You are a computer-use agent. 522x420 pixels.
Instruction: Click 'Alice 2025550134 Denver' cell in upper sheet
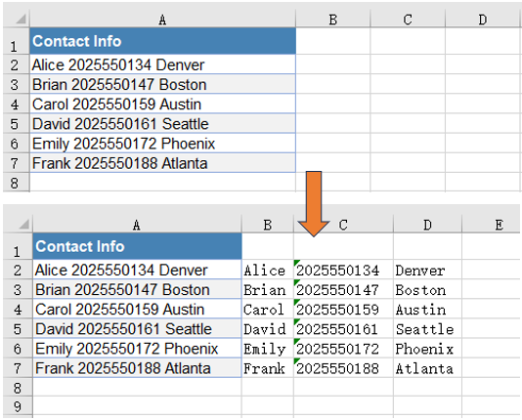tap(162, 64)
